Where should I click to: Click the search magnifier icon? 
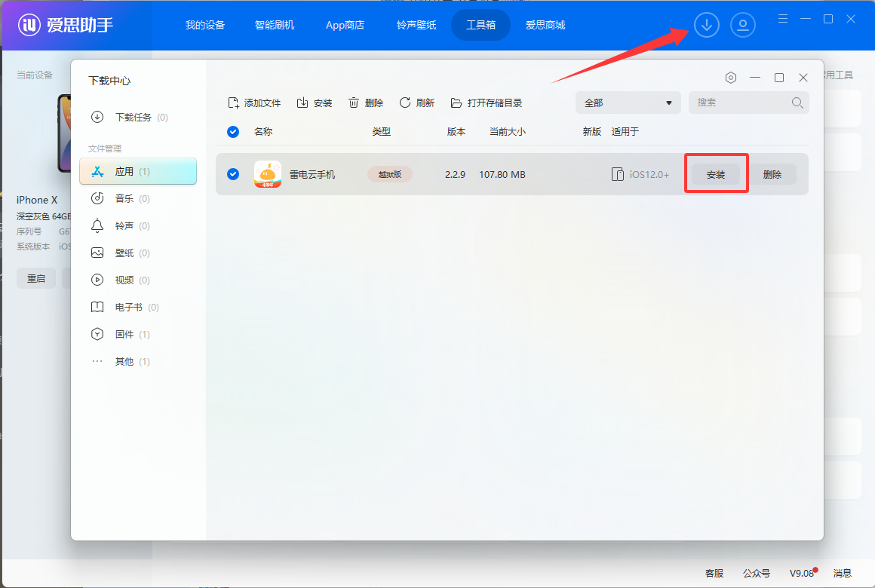point(797,103)
